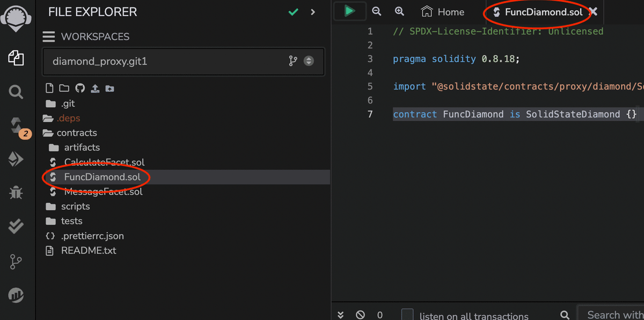
Task: Click the green checkmark beside FILE EXPLORER
Action: (293, 12)
